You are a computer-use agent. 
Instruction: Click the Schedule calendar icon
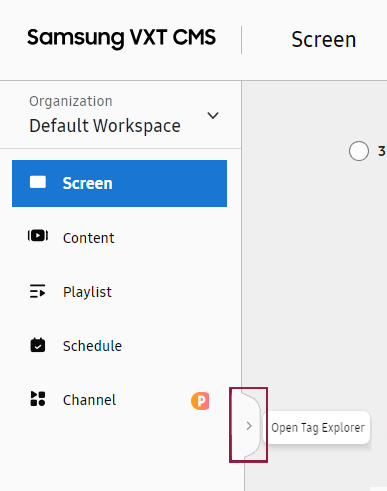[x=38, y=345]
